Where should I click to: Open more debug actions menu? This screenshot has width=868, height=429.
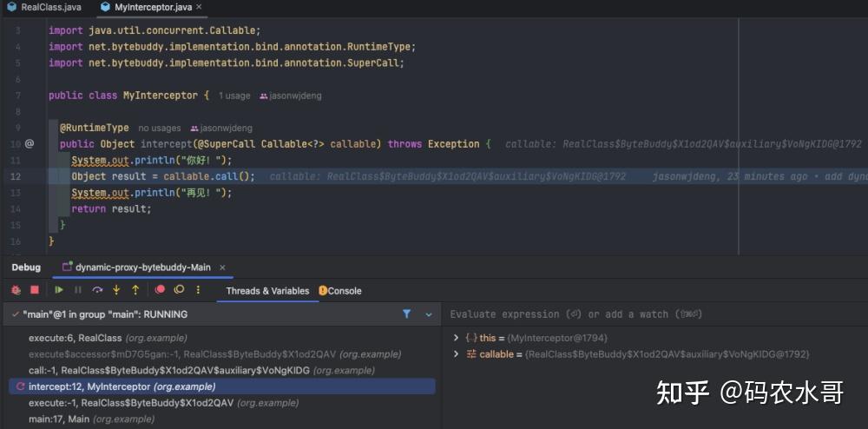point(199,290)
